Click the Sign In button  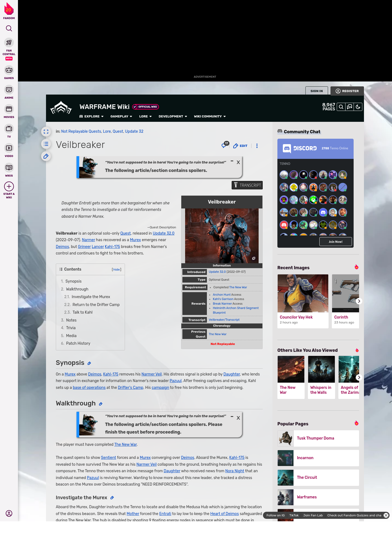[317, 91]
